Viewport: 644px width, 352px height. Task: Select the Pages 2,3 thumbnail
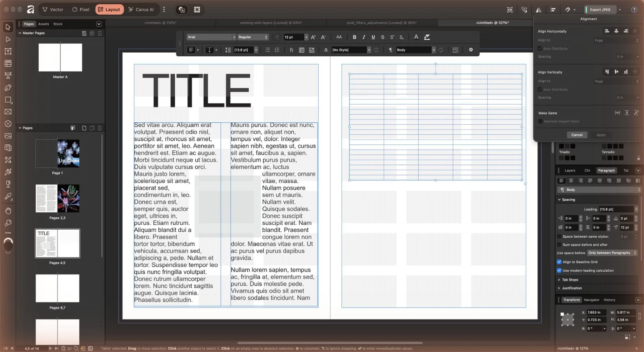(58, 198)
